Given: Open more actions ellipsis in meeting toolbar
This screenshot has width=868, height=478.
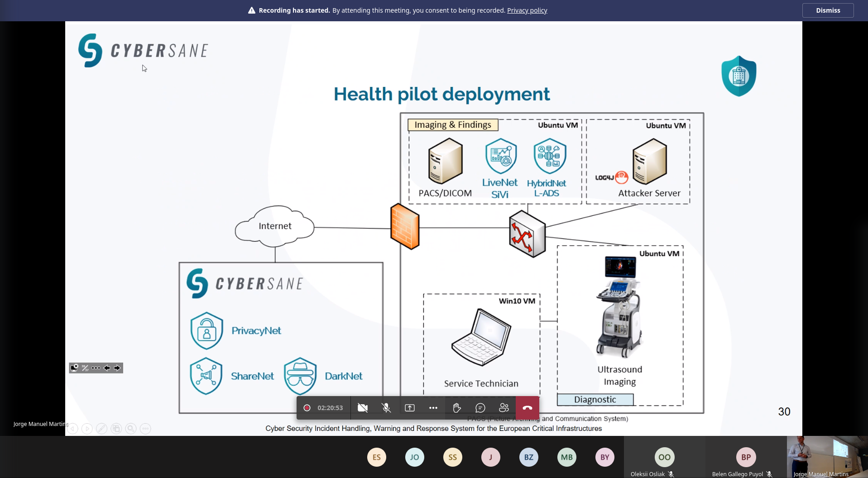Looking at the screenshot, I should 433,408.
